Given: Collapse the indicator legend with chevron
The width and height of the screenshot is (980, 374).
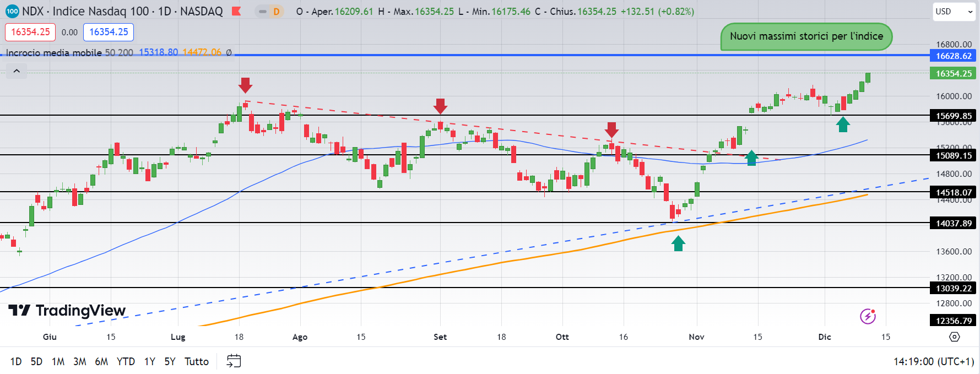Looking at the screenshot, I should [17, 71].
